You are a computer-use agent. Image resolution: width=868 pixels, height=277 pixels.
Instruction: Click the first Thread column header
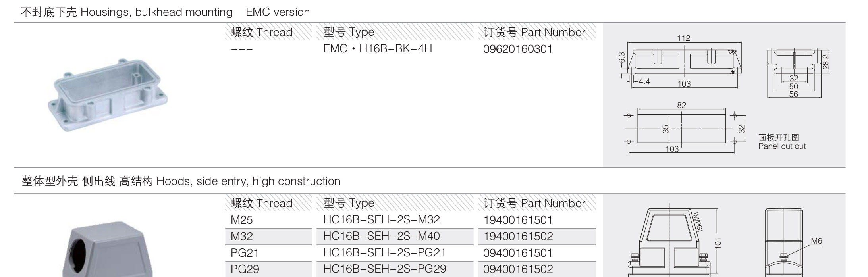262,32
